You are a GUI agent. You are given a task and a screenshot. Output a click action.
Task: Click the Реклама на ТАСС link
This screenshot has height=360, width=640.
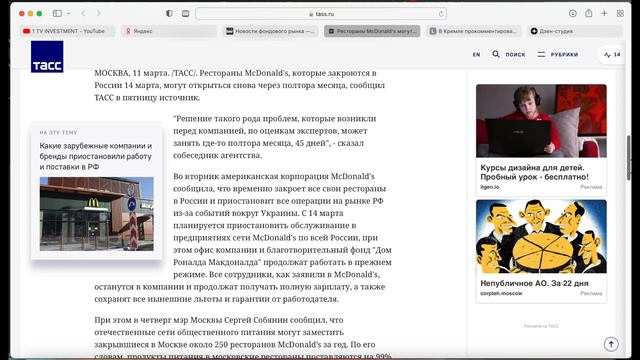click(541, 326)
